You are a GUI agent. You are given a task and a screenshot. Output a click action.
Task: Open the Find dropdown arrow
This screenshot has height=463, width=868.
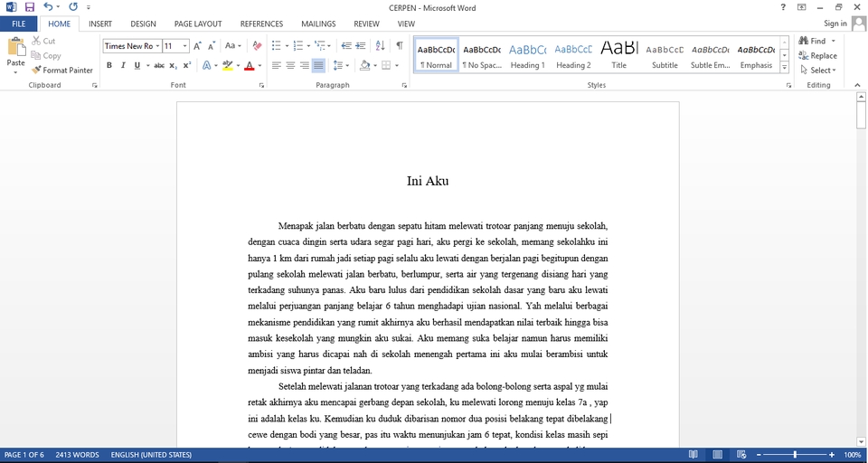coord(833,41)
